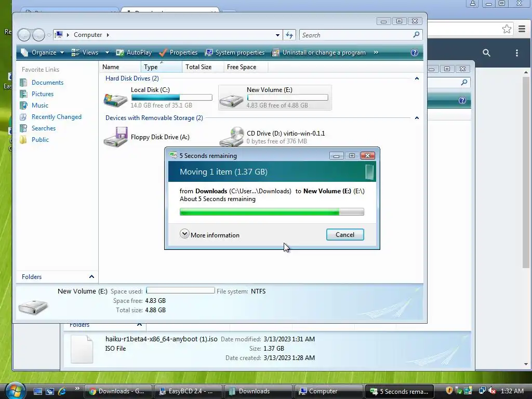Collapse the Hard Disk Drives group

pos(417,78)
